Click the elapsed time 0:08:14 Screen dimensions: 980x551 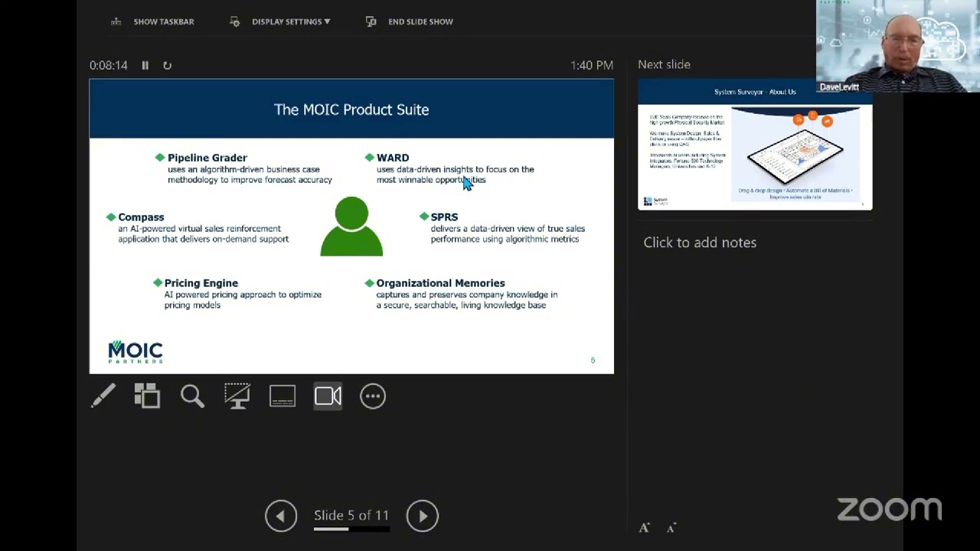pyautogui.click(x=109, y=65)
